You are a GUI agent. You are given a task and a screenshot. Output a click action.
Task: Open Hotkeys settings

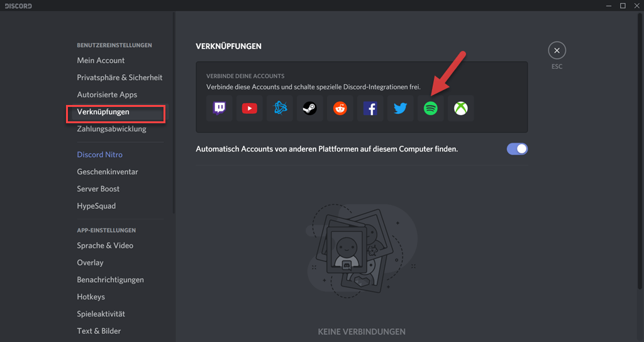pyautogui.click(x=91, y=297)
